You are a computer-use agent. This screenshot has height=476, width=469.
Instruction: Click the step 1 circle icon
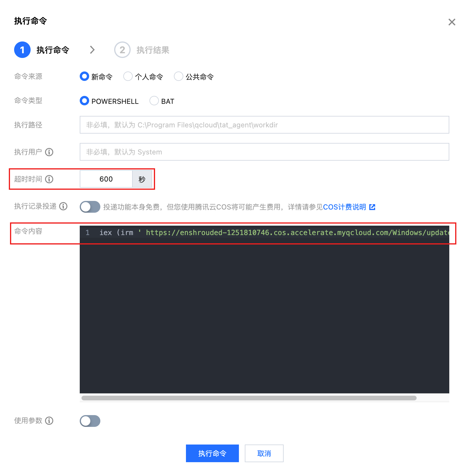click(x=22, y=50)
